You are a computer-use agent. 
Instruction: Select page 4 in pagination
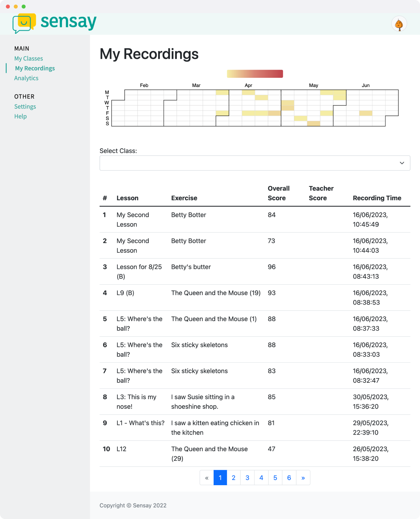(261, 478)
